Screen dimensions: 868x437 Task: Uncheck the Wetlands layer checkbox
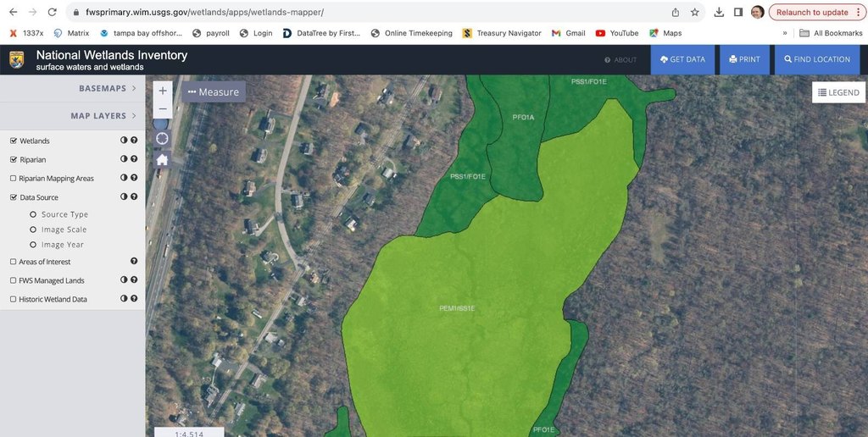click(x=13, y=141)
